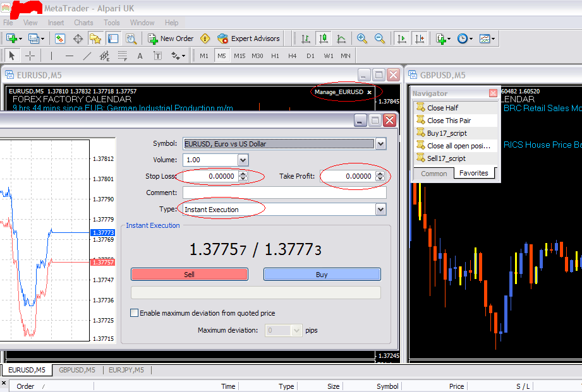Screen dimensions: 582x392
Task: Switch chart to candlesticks icon
Action: pos(324,39)
